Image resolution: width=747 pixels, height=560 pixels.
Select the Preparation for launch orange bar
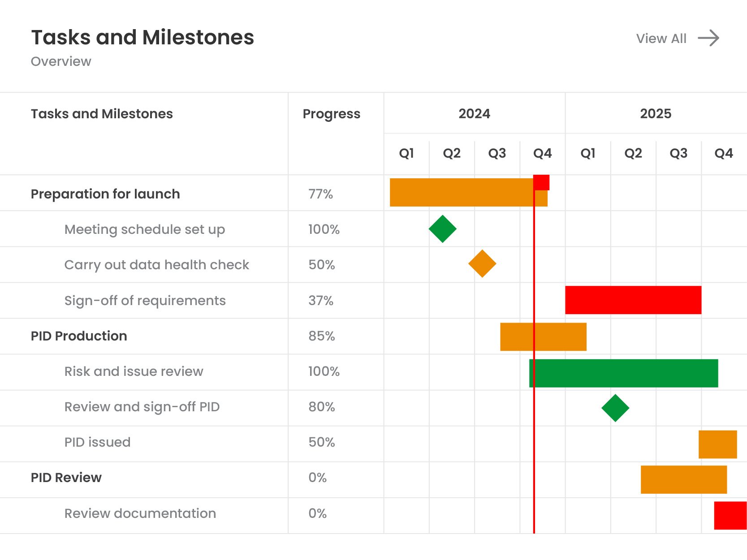[462, 193]
